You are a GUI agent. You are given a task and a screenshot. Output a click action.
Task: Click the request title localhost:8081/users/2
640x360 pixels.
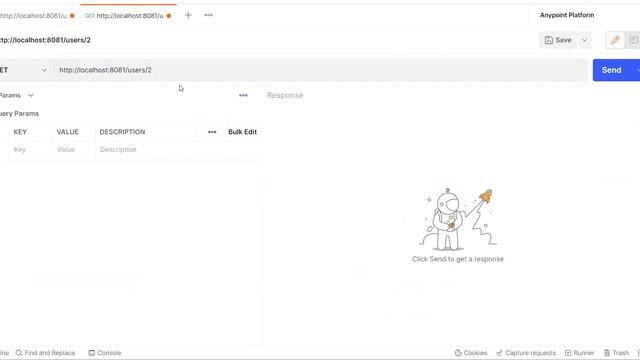click(x=45, y=40)
